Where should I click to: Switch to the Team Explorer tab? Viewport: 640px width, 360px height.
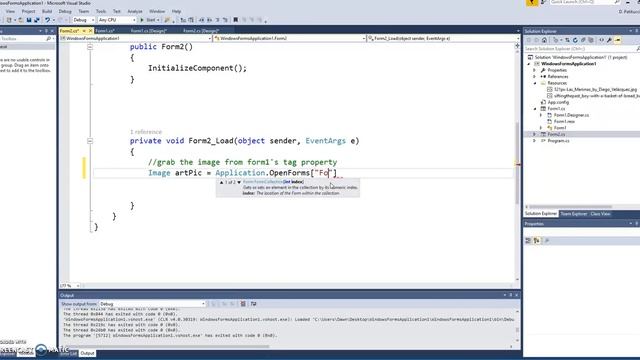(x=573, y=214)
